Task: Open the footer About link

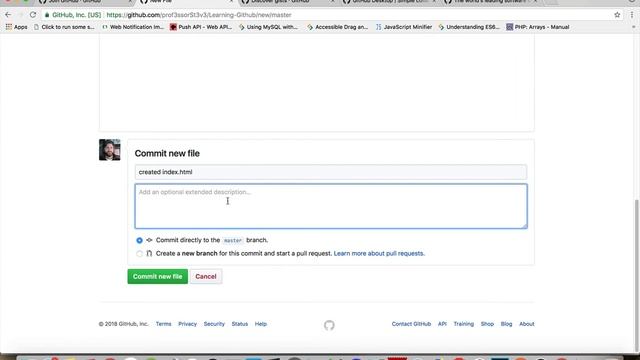Action: coord(527,324)
